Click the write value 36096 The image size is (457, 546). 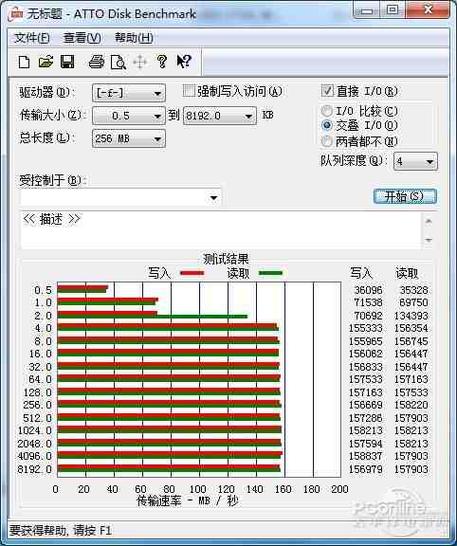click(x=368, y=290)
